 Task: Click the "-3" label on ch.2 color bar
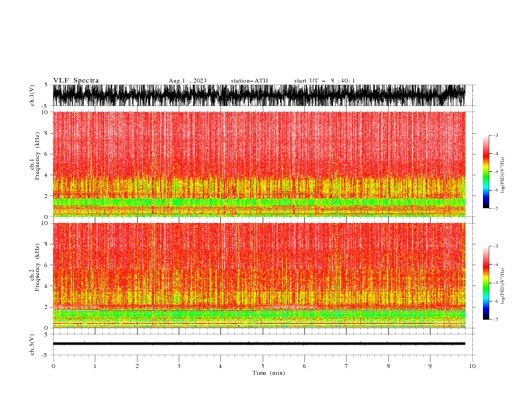pos(496,246)
